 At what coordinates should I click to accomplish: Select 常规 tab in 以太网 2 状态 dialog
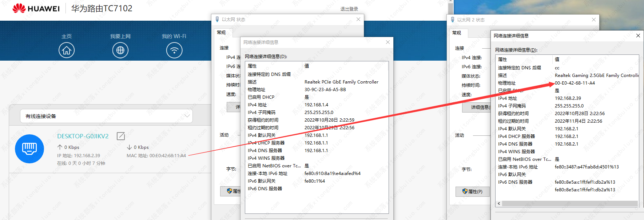point(457,33)
